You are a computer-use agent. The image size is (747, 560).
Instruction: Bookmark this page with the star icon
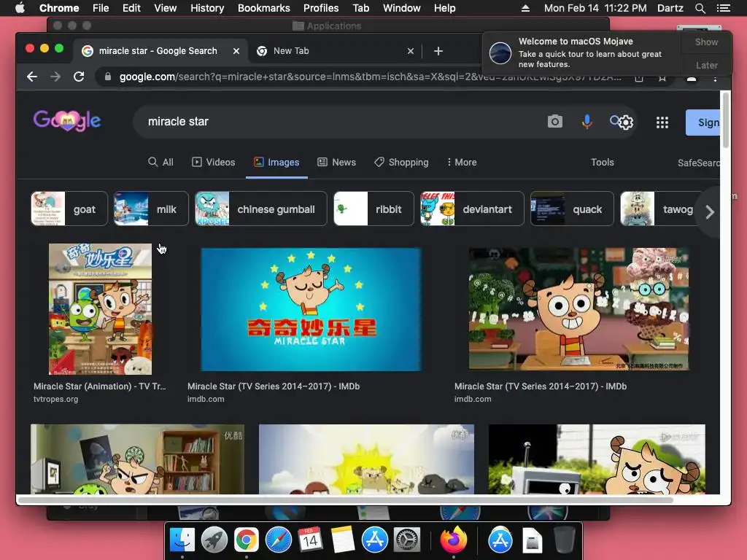tap(662, 77)
